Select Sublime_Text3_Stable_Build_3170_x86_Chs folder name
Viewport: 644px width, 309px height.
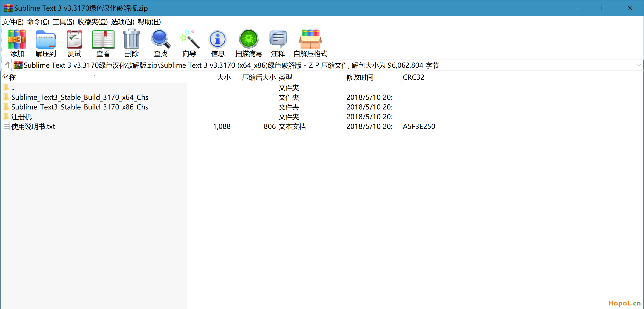click(x=80, y=107)
